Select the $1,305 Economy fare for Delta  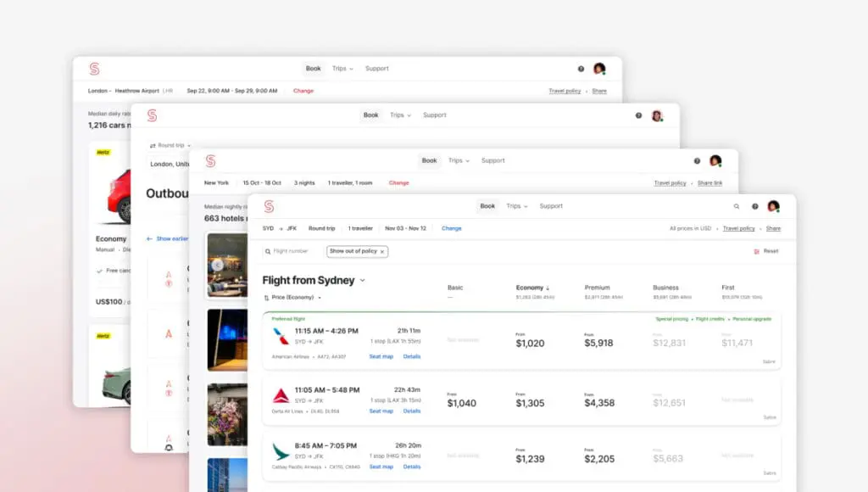[530, 402]
